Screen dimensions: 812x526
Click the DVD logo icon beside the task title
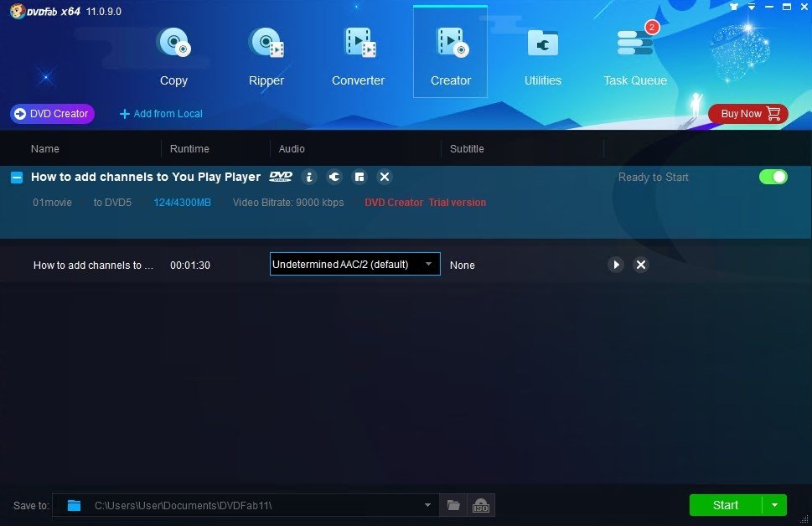(x=281, y=177)
